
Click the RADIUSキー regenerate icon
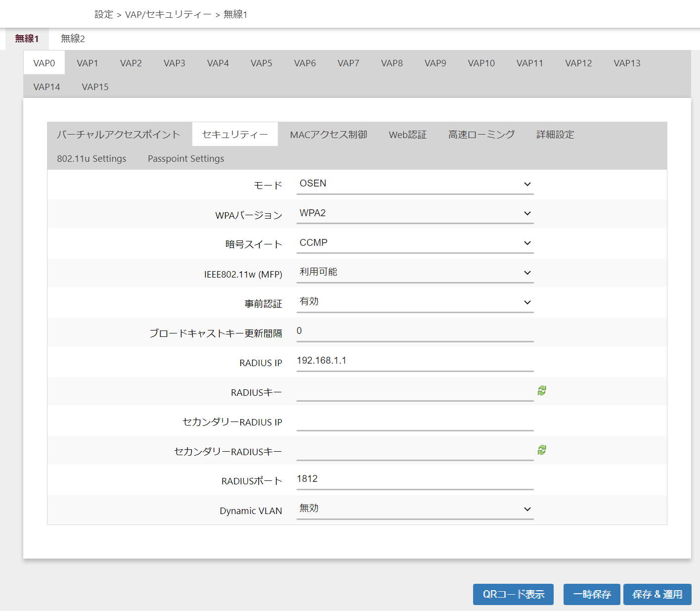542,391
